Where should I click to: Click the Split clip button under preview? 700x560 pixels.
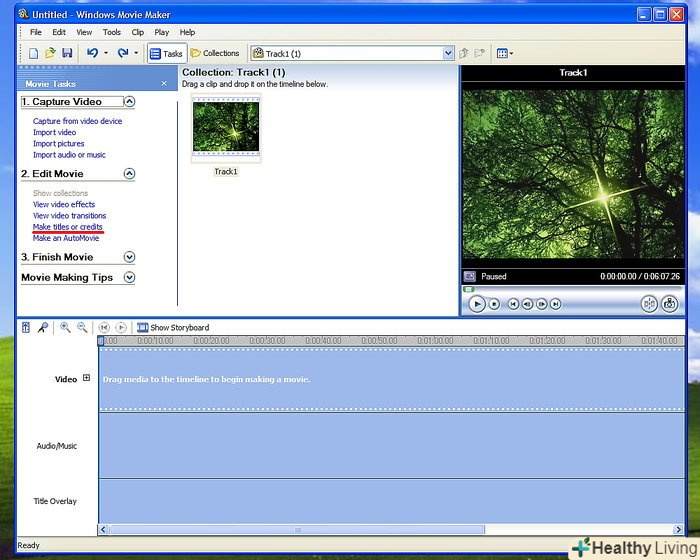tap(648, 304)
